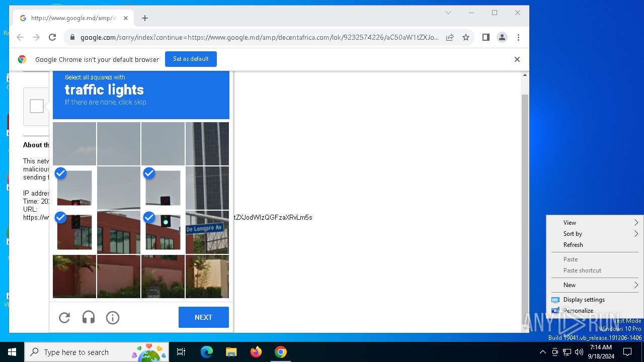Expand View submenu in desktop context menu
The width and height of the screenshot is (644, 362).
[596, 223]
